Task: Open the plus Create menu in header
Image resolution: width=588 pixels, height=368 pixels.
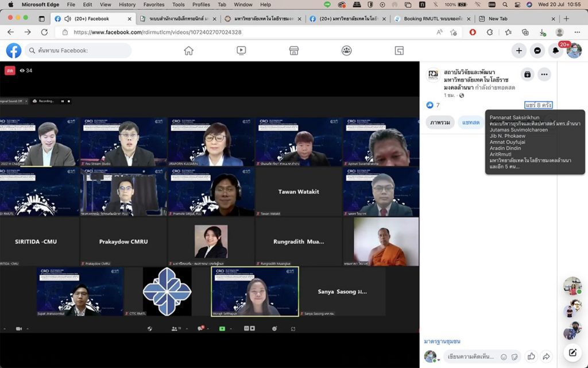Action: click(519, 51)
